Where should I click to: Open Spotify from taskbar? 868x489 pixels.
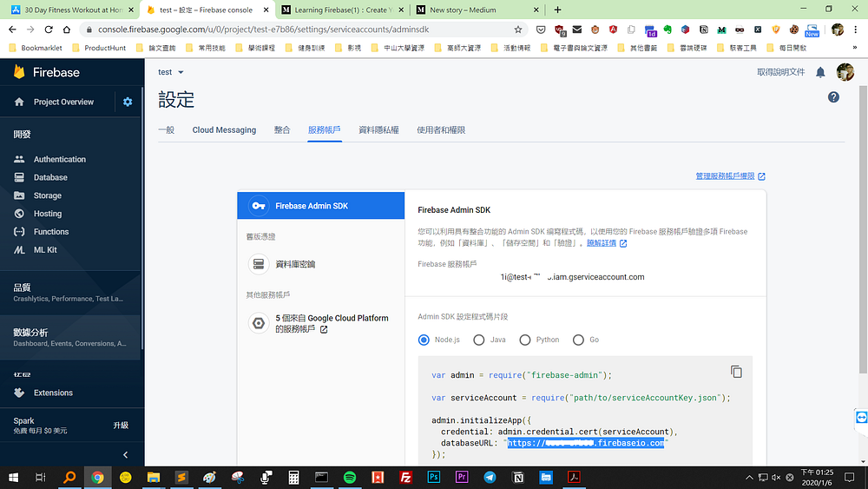(350, 478)
